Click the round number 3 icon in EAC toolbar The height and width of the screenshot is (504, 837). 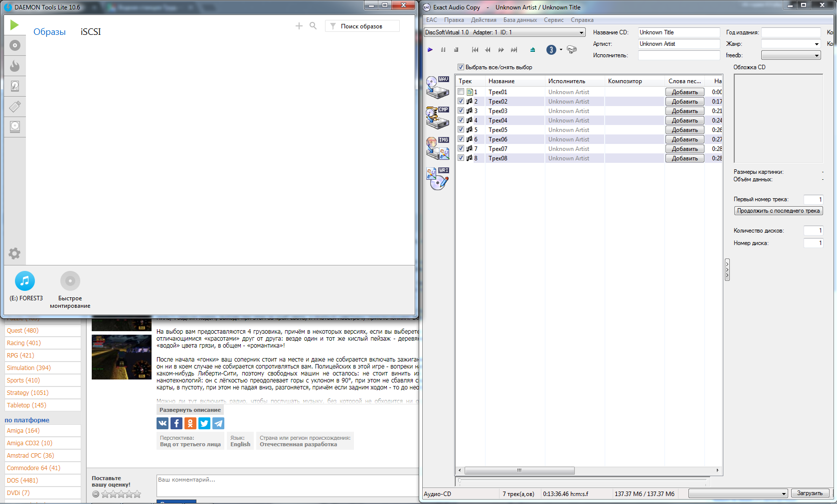click(551, 50)
